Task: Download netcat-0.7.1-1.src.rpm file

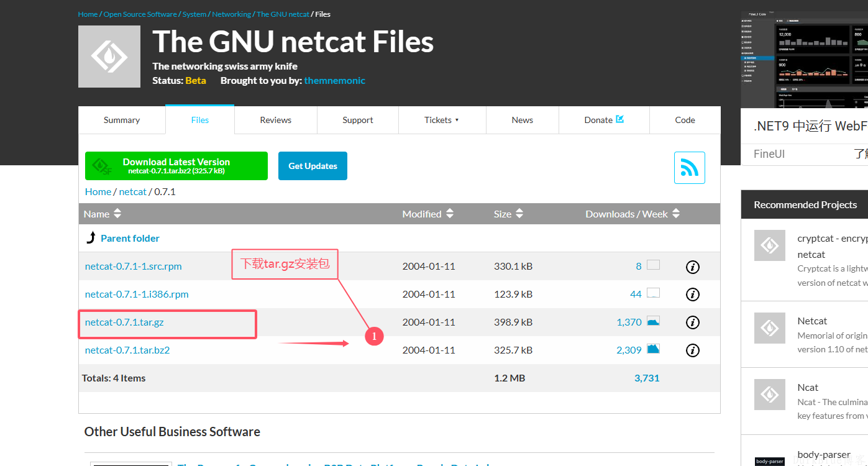Action: [134, 267]
